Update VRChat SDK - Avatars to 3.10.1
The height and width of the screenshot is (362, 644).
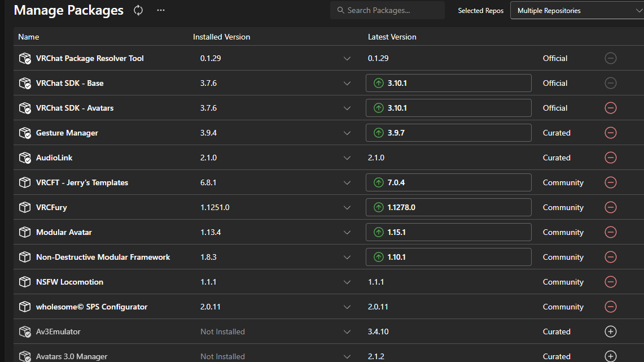click(449, 108)
